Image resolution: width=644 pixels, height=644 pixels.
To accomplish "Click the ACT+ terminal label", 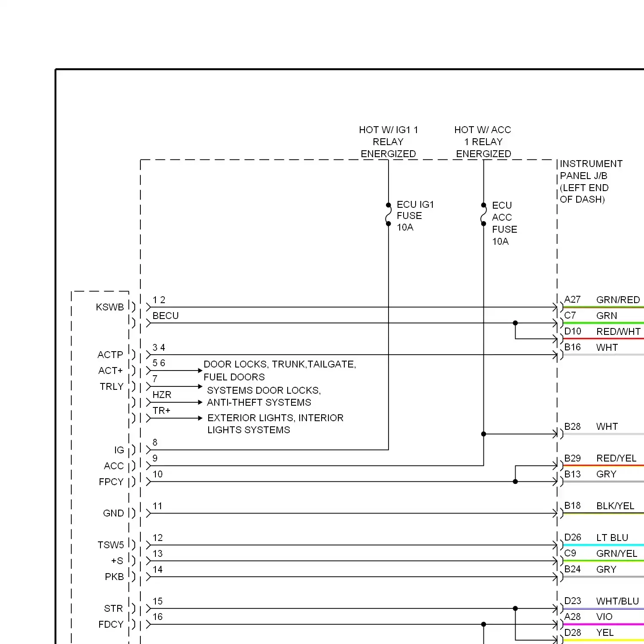I will 111,371.
